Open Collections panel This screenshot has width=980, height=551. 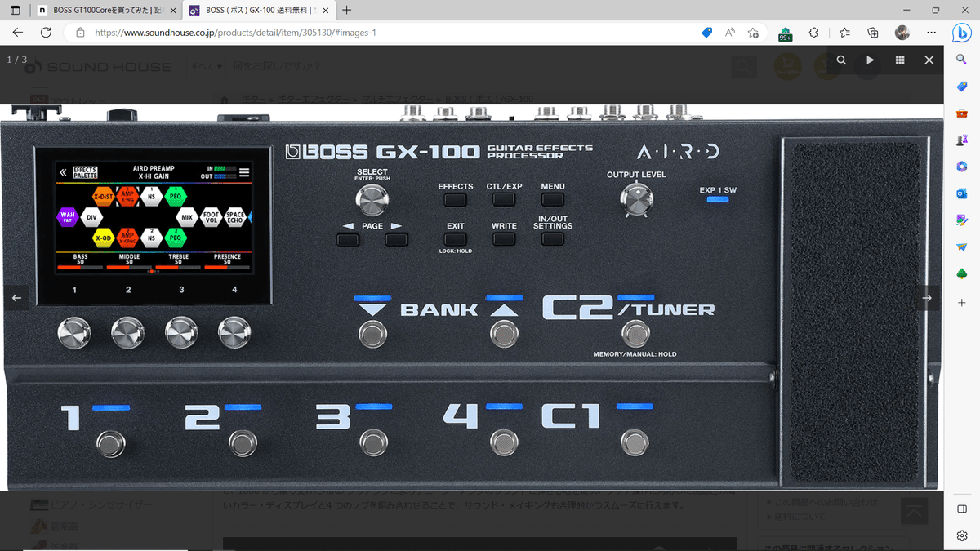pos(873,33)
